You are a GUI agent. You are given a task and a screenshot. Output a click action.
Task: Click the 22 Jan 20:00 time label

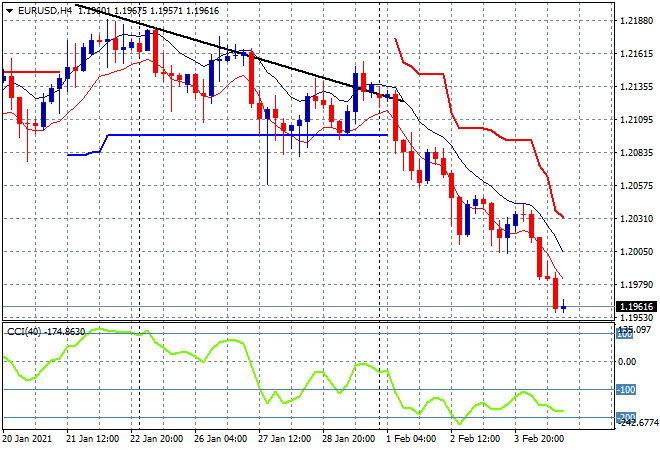157,439
